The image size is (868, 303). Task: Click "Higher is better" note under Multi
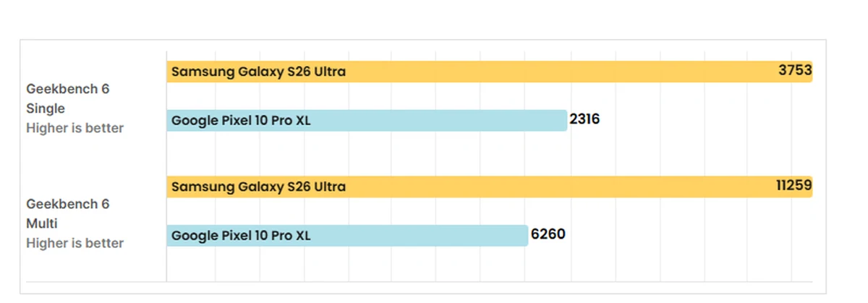tap(75, 243)
